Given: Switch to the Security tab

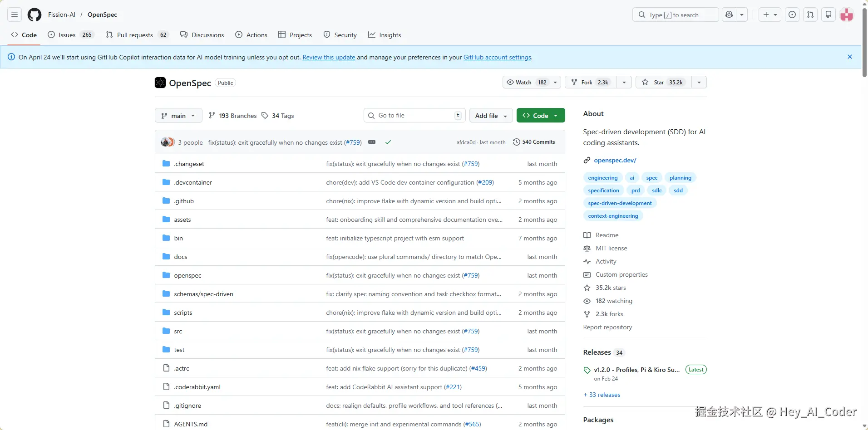Looking at the screenshot, I should [340, 35].
